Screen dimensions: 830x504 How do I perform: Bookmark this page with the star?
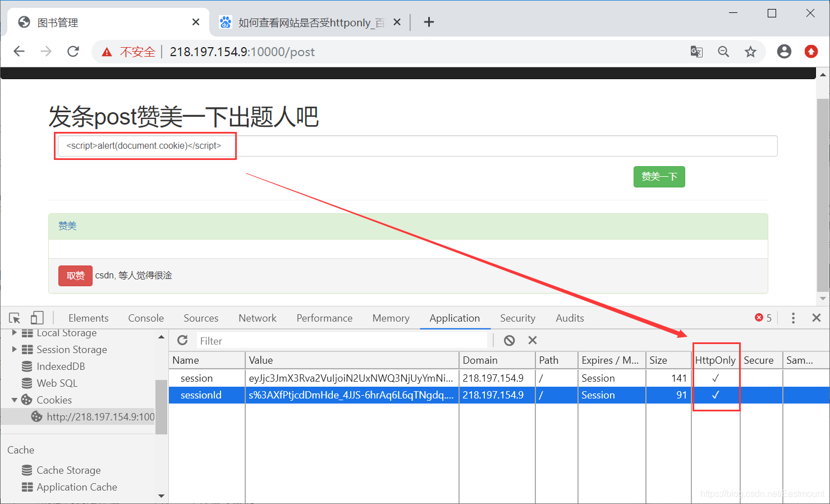[x=750, y=52]
